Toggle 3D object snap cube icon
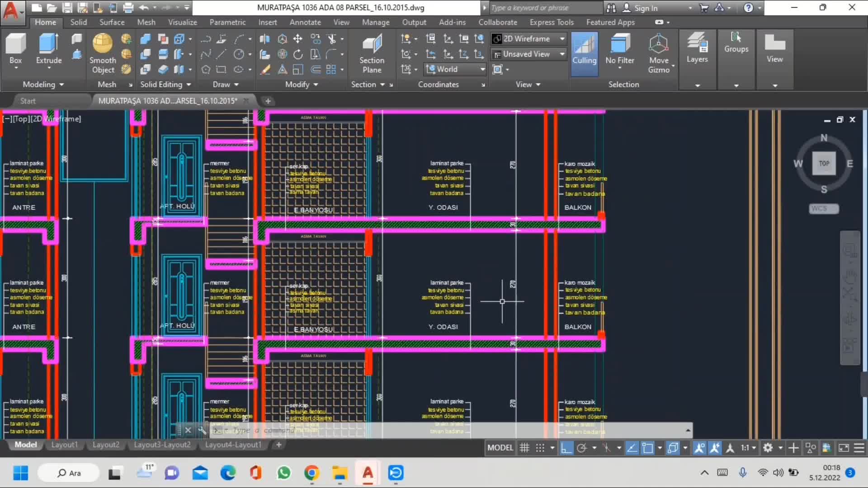The height and width of the screenshot is (488, 868). tap(673, 448)
